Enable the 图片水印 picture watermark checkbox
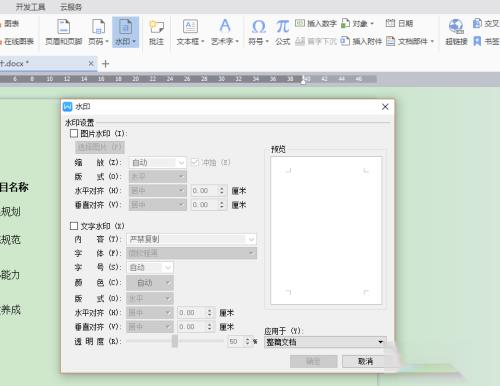 74,133
